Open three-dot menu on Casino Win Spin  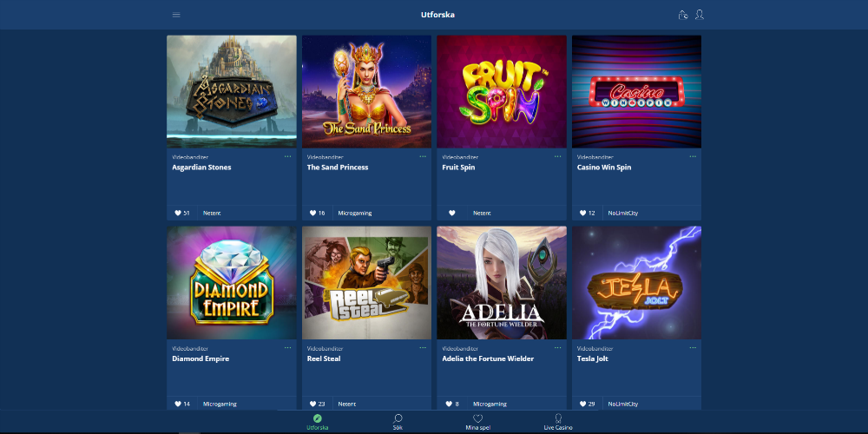[693, 156]
